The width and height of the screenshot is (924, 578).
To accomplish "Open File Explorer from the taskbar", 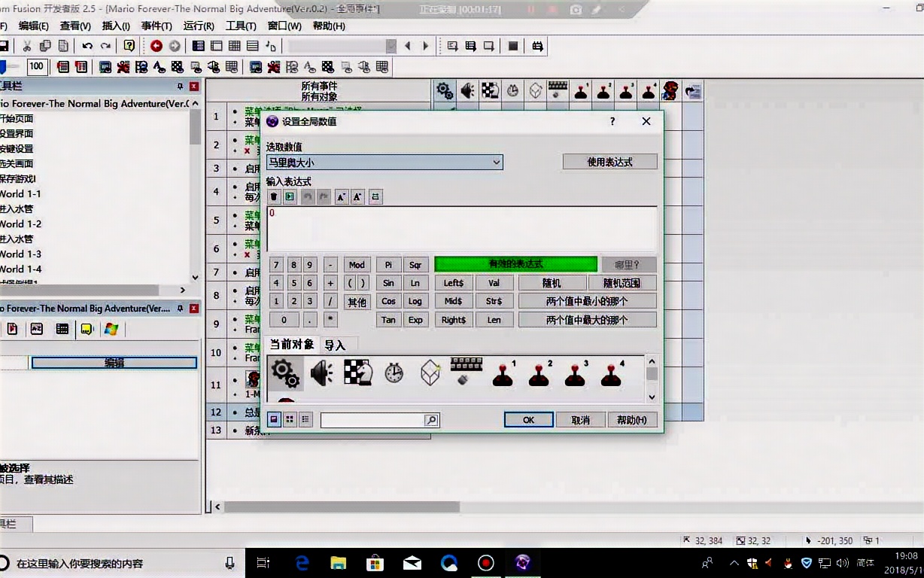I will [339, 563].
